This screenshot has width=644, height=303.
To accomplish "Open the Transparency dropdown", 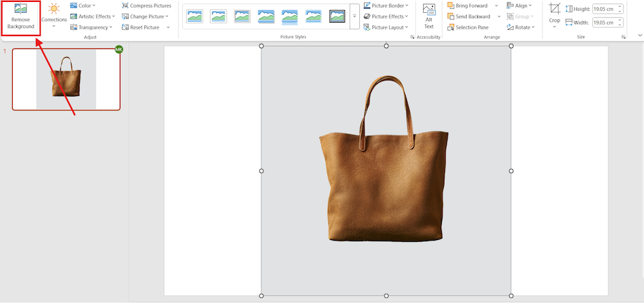I will pos(91,28).
